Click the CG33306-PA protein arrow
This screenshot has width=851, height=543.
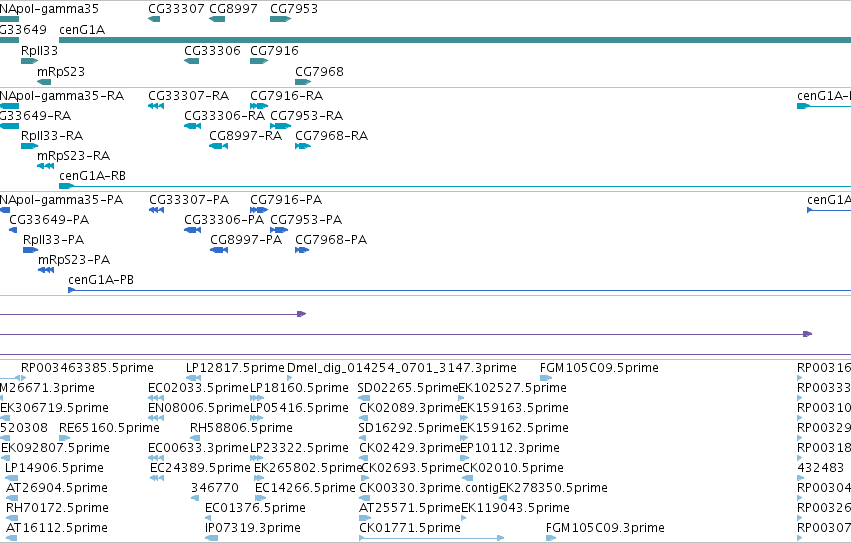click(x=193, y=230)
